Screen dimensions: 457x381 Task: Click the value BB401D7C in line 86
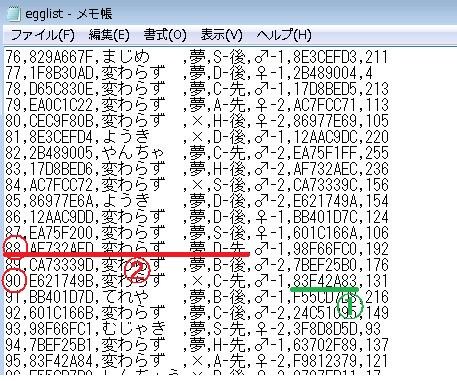tap(325, 217)
